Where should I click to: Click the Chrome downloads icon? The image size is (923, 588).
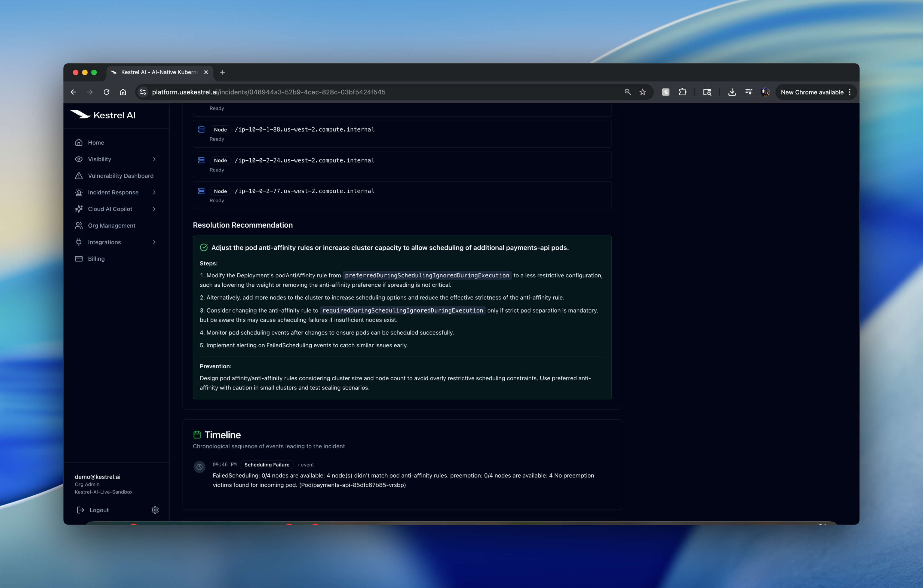732,92
